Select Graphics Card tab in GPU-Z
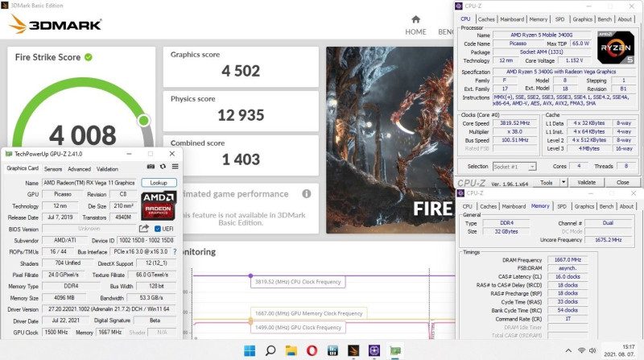Image resolution: width=644 pixels, height=360 pixels. (23, 168)
